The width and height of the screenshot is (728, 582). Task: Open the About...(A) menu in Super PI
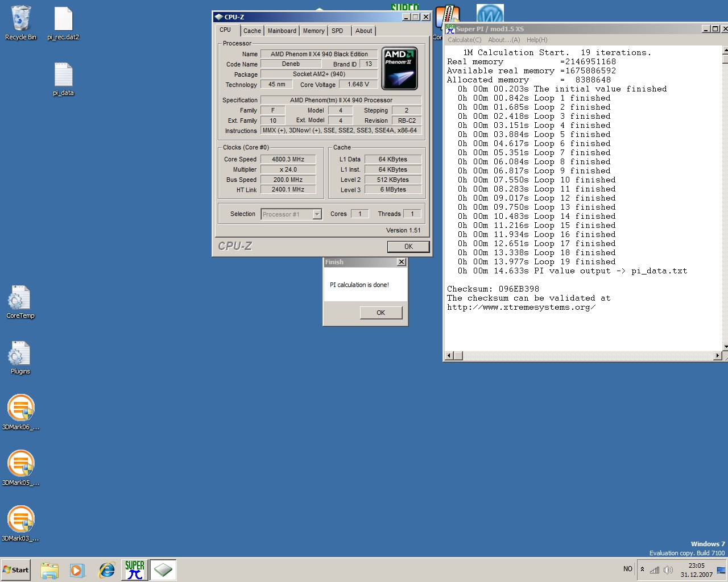pos(504,40)
